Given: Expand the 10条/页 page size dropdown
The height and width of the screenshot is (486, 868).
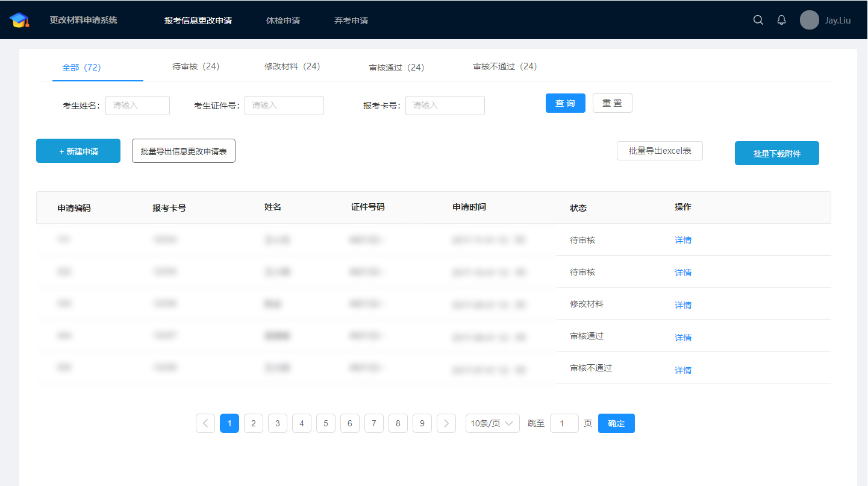Looking at the screenshot, I should click(492, 423).
